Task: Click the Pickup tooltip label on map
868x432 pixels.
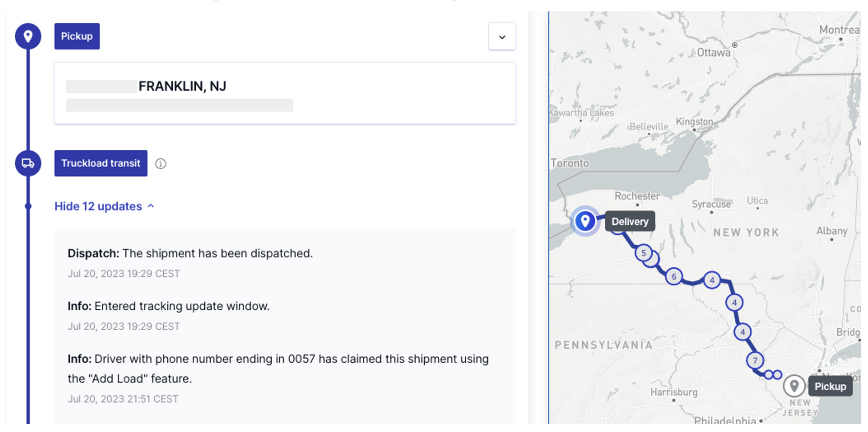Action: (830, 386)
